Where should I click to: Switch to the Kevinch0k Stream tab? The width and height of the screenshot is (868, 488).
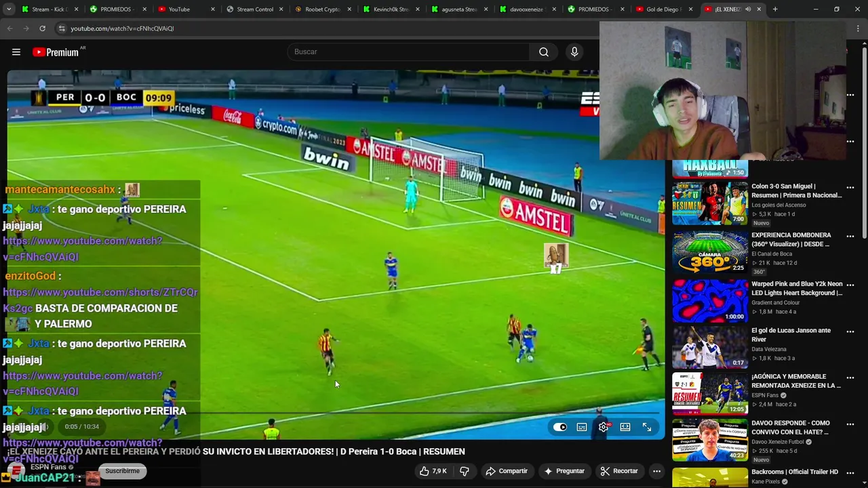390,9
